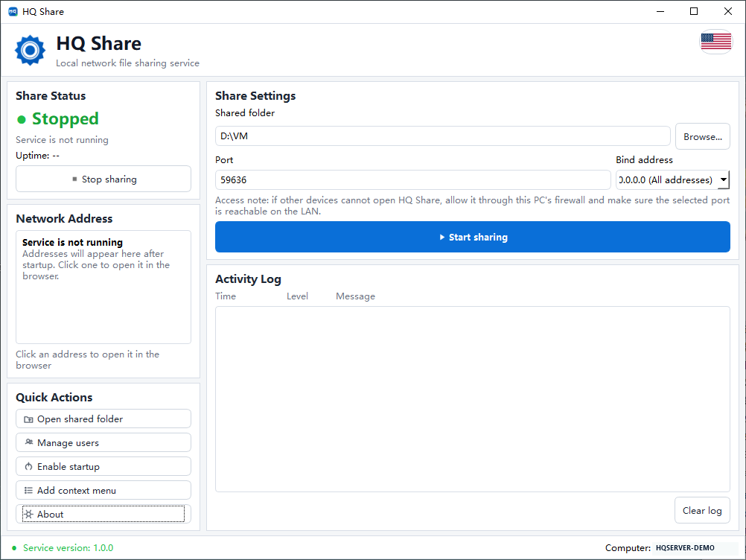
Task: Click the empty Activity Log area
Action: pos(473,399)
